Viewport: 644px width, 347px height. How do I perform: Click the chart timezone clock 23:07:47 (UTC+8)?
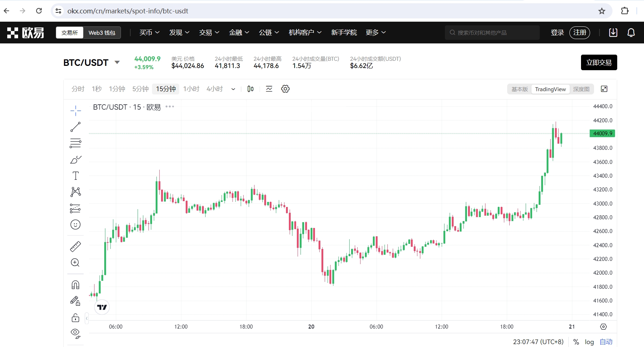click(538, 342)
